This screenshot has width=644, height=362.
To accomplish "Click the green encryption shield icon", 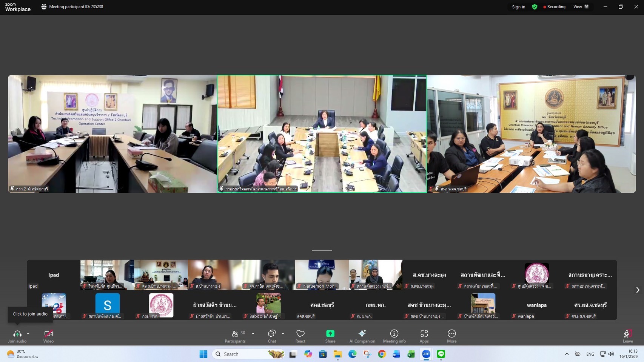I will click(535, 7).
